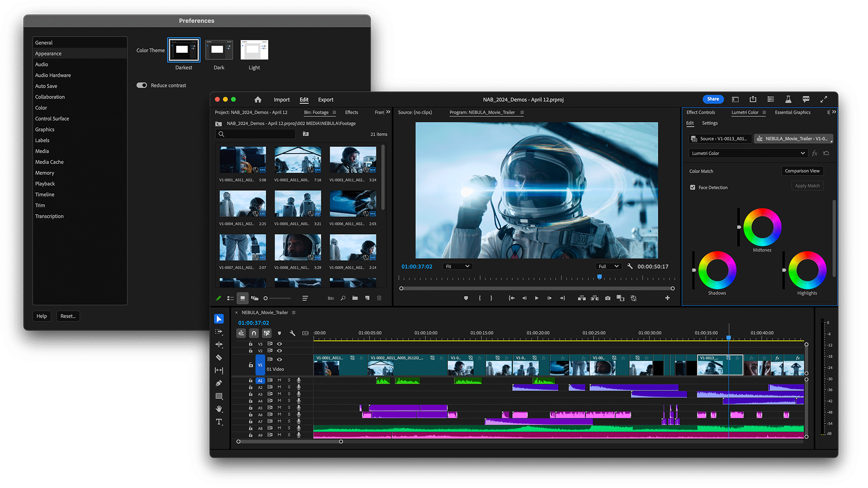Hide video track V2 with its eye toggle
This screenshot has width=868, height=488.
(x=279, y=350)
